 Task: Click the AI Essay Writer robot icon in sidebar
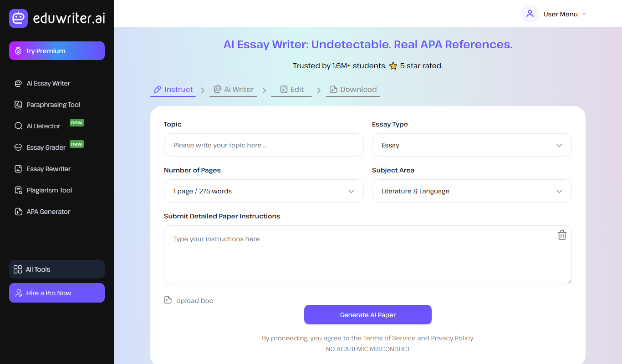click(x=18, y=83)
